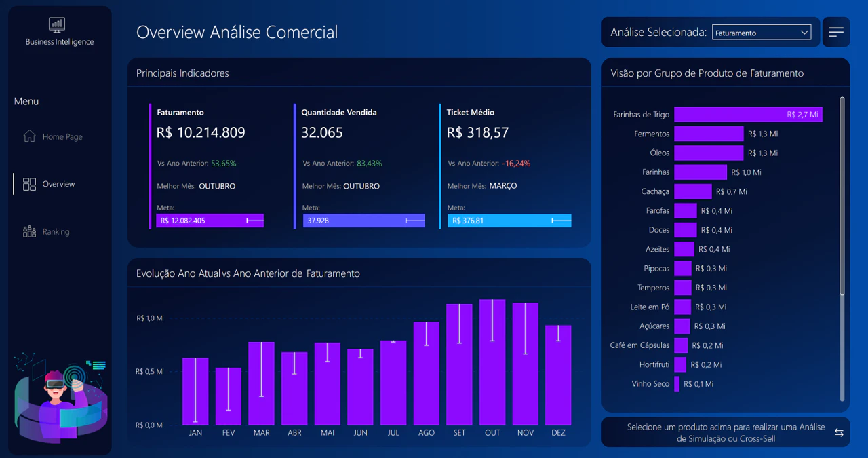
Task: Select the Café em Cápsulas bar
Action: [x=681, y=345]
